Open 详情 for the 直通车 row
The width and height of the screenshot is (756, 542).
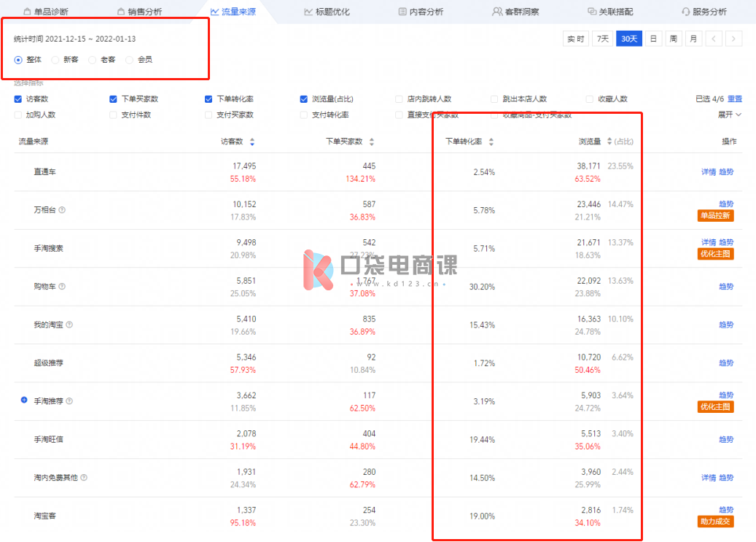coord(709,172)
